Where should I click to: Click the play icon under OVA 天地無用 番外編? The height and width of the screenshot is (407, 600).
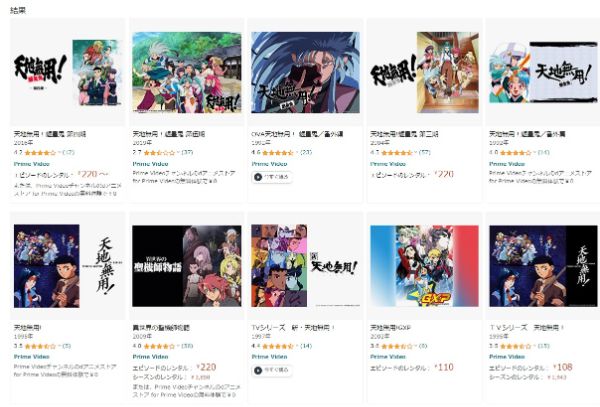pos(258,177)
